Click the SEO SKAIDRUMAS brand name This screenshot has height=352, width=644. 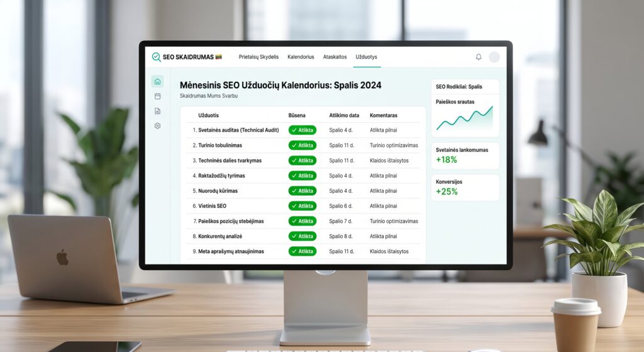[x=188, y=57]
